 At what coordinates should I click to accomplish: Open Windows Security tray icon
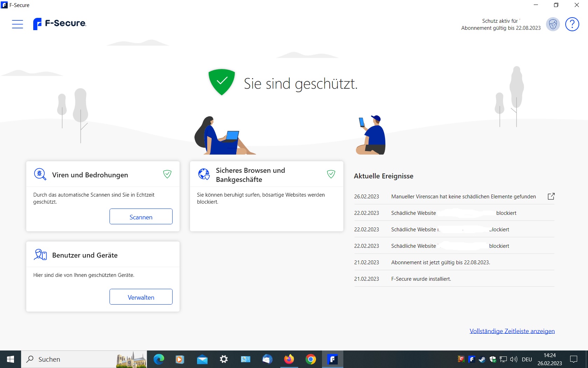493,359
